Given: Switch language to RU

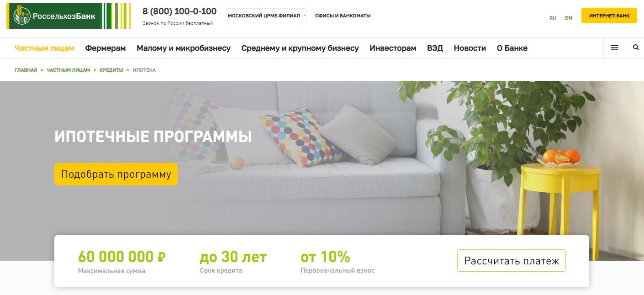Looking at the screenshot, I should [553, 18].
